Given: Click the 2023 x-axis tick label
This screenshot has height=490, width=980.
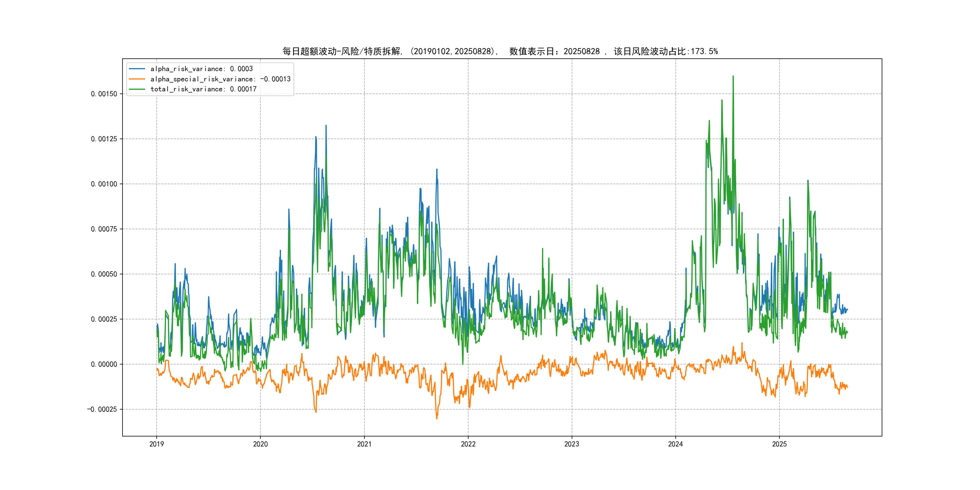Looking at the screenshot, I should 571,444.
